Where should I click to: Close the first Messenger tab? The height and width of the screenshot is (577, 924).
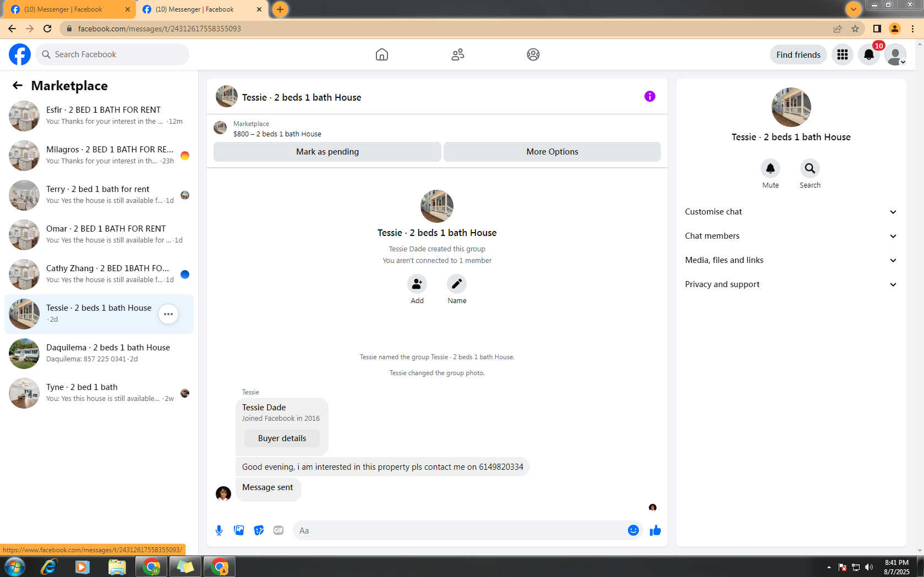[128, 9]
